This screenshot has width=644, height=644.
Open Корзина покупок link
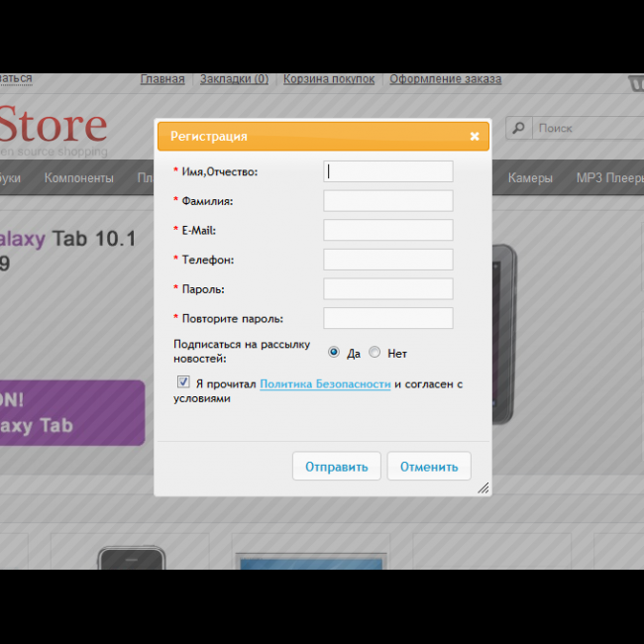click(329, 79)
